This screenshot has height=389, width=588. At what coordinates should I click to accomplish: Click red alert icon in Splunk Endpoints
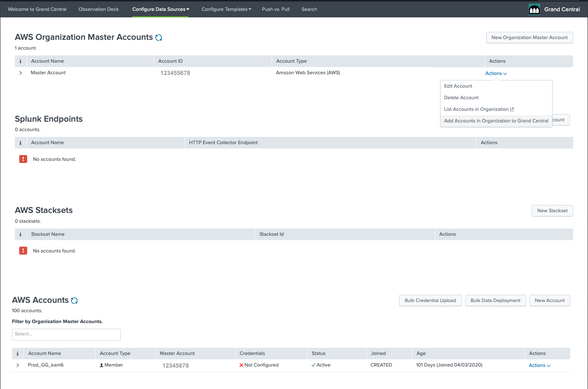pyautogui.click(x=23, y=159)
